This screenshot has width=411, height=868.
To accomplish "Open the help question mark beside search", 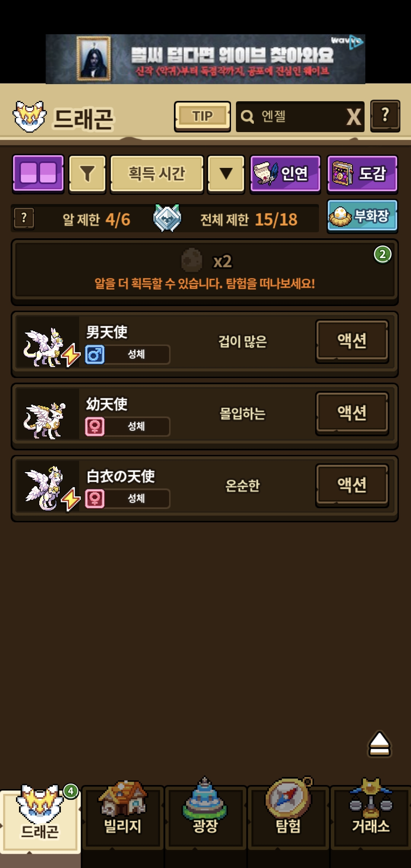I will pos(385,116).
